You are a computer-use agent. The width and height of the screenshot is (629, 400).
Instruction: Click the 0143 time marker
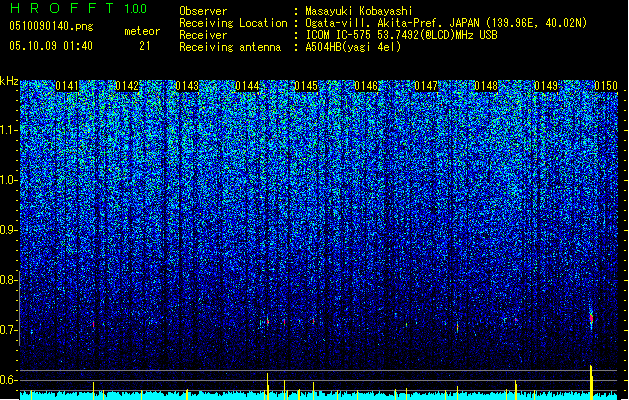click(187, 86)
